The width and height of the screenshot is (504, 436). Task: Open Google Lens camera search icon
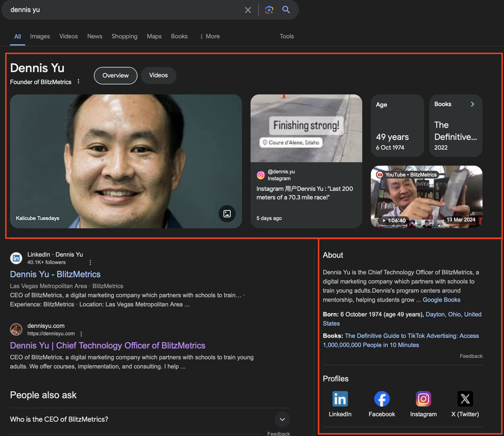pos(269,10)
